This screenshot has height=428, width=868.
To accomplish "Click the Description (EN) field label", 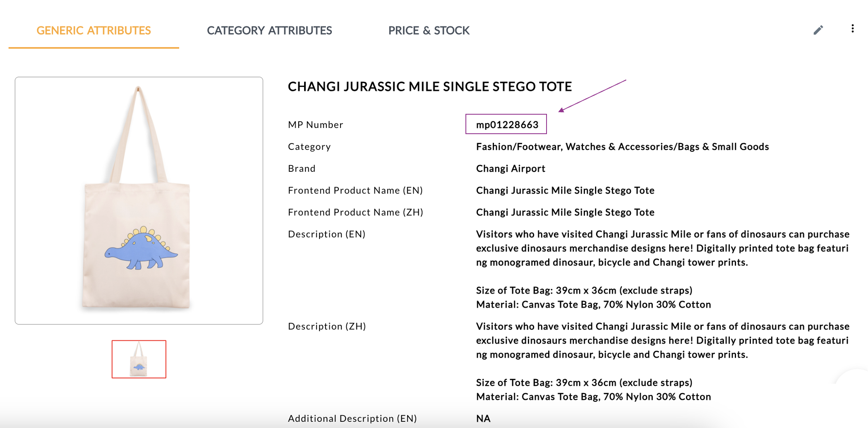I will point(326,234).
